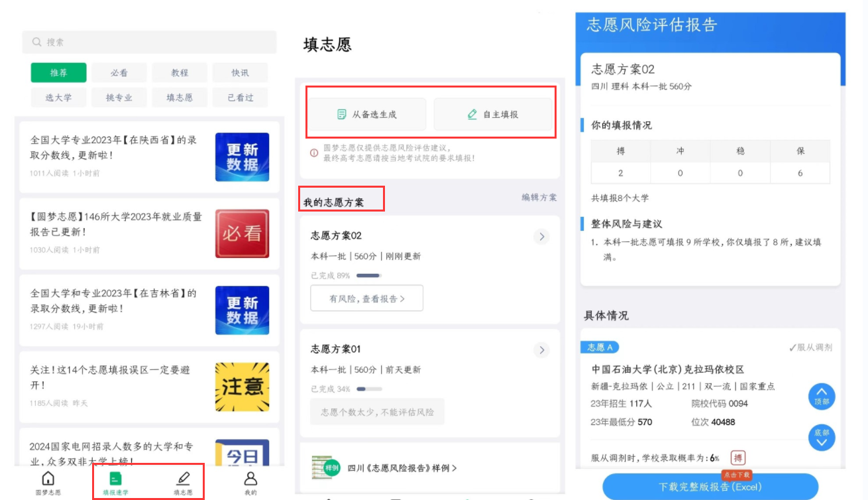The width and height of the screenshot is (868, 500).
Task: Switch to the 选大学 category tab
Action: coord(59,97)
